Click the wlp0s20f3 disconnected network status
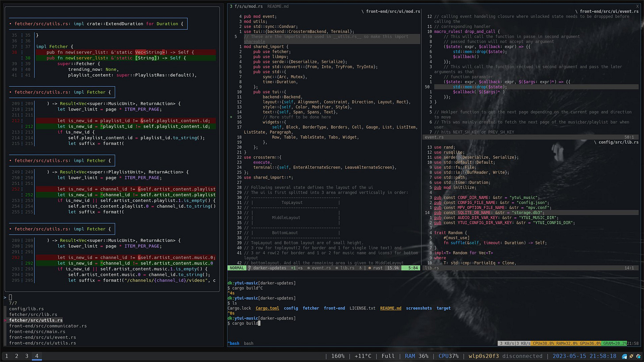Image resolution: width=644 pixels, height=362 pixels. [x=506, y=356]
